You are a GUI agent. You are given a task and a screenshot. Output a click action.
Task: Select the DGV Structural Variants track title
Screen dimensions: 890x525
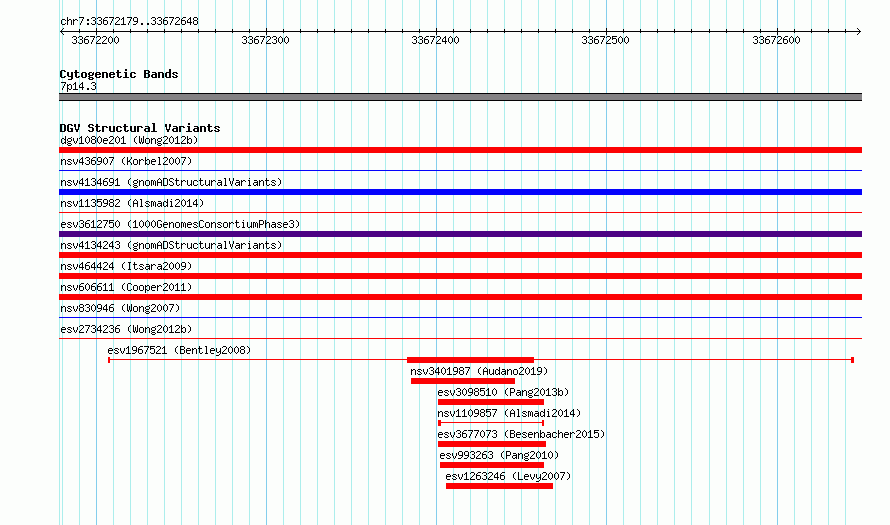(x=140, y=128)
